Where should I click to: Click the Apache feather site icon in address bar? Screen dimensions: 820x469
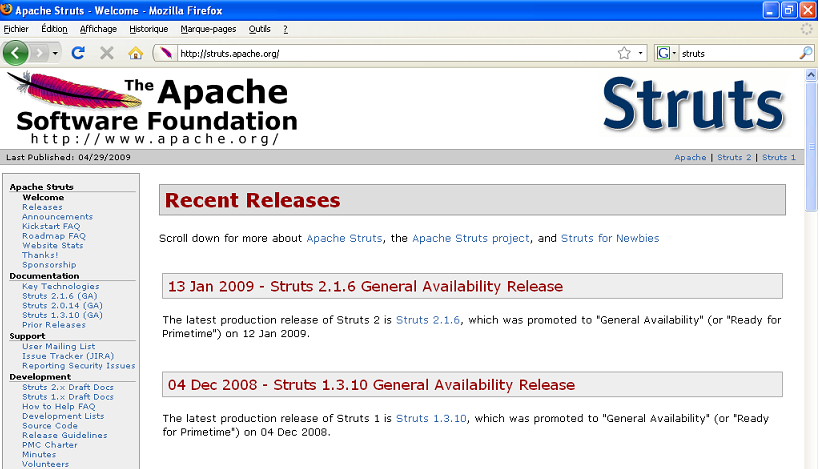[166, 53]
